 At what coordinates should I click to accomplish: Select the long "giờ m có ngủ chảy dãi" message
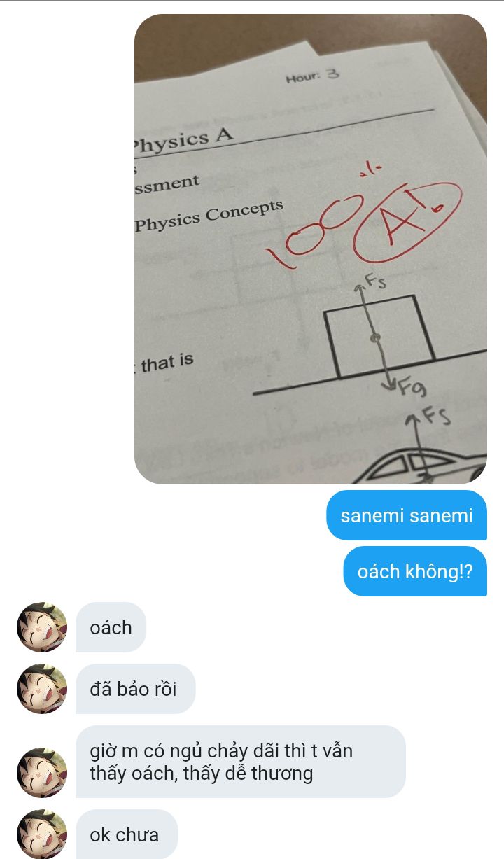tap(241, 762)
